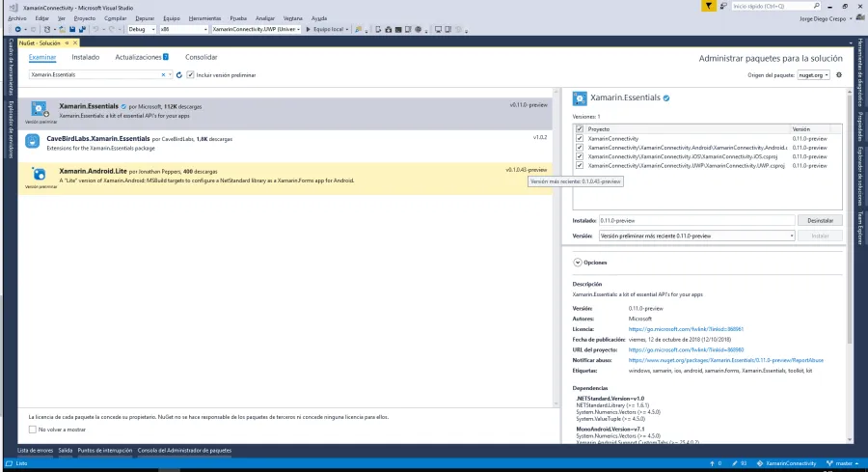This screenshot has height=472, width=868.
Task: Open Consola del Administrador de paquetes tab
Action: tap(184, 451)
